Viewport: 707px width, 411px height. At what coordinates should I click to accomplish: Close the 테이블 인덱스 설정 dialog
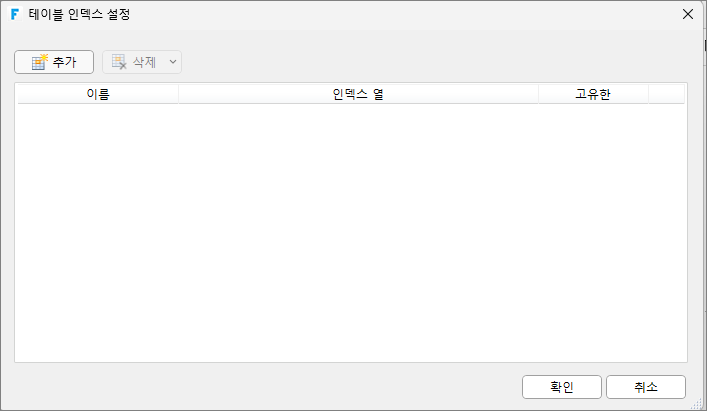688,14
